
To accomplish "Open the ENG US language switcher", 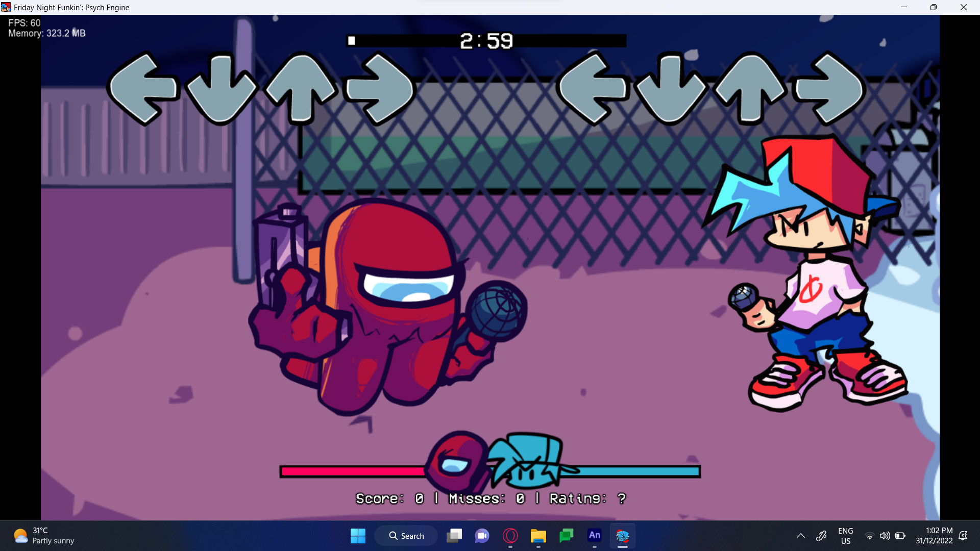I will pos(846,536).
